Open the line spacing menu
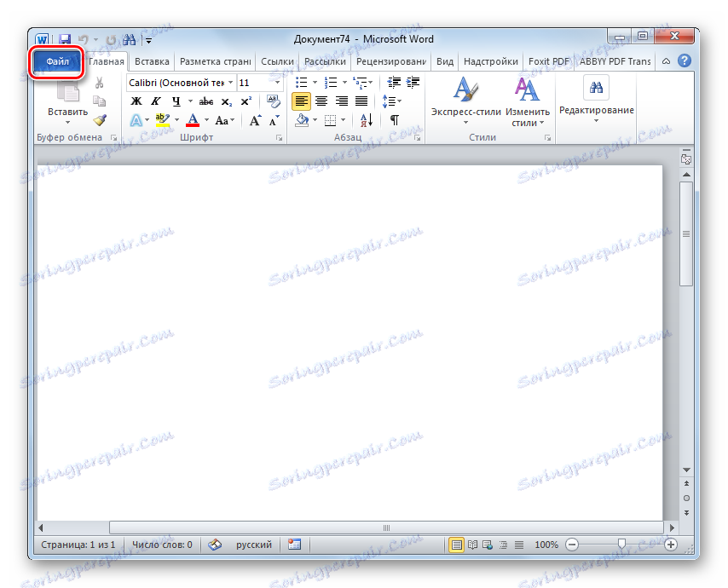 (x=391, y=101)
